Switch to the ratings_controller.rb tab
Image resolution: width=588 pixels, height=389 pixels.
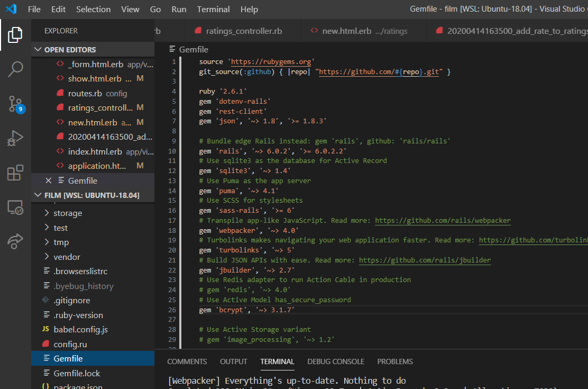coord(243,31)
